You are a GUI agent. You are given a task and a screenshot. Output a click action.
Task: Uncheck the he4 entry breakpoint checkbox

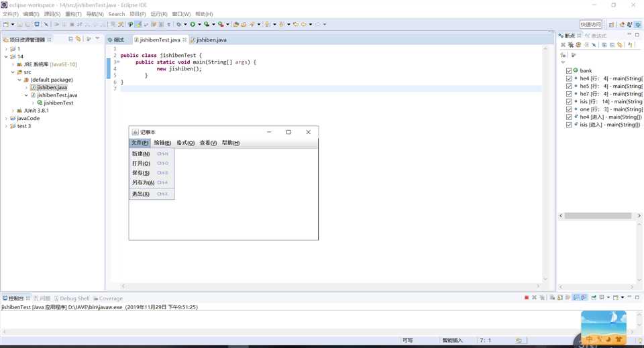point(569,117)
